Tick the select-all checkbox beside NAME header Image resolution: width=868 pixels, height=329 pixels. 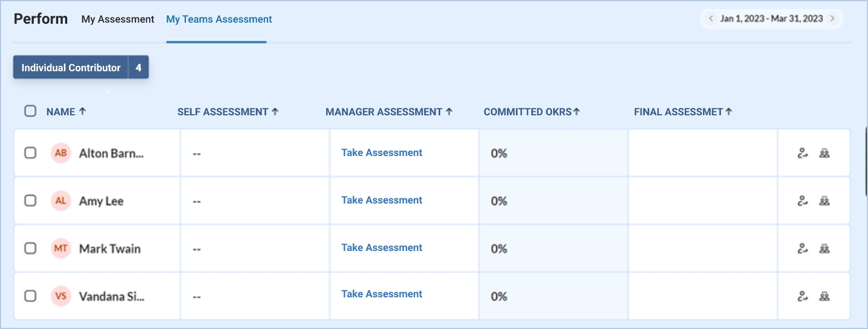click(x=31, y=111)
